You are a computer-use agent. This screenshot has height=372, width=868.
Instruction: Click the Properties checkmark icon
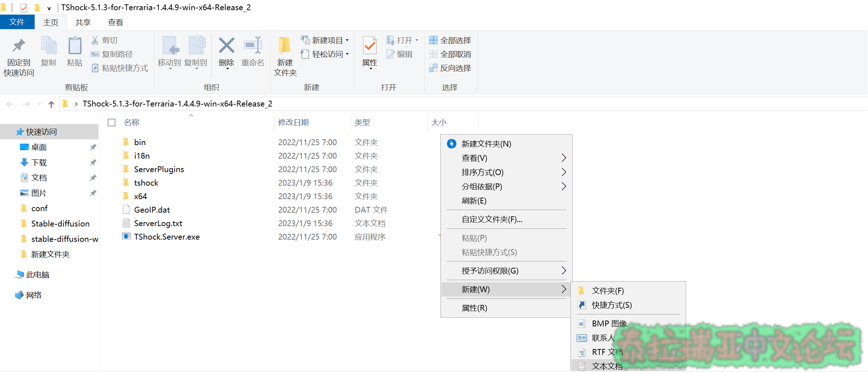point(370,46)
